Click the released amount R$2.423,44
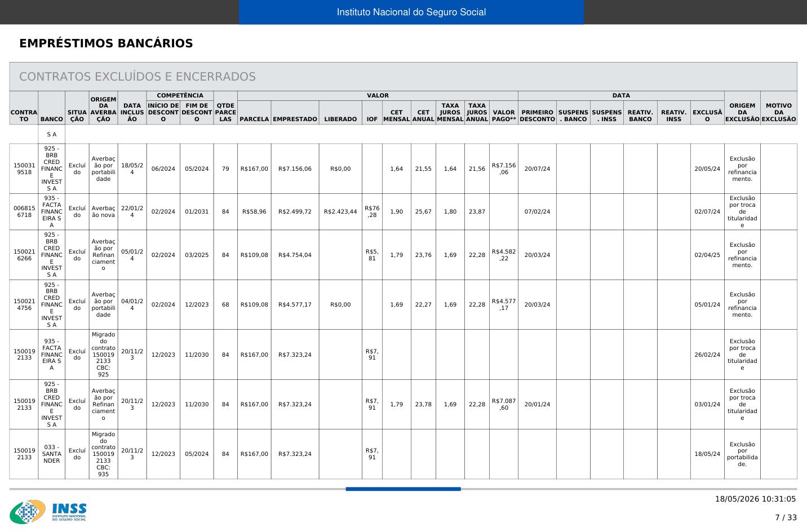The image size is (807, 532). 340,211
